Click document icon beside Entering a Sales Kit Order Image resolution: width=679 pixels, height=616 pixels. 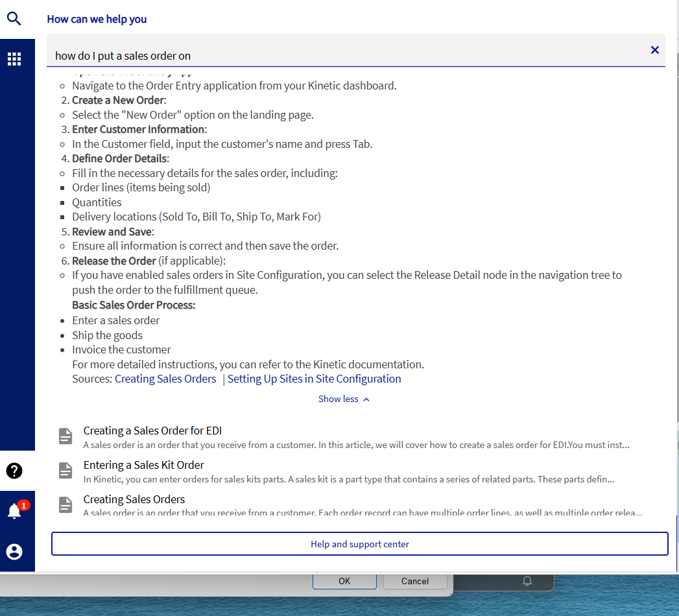(x=66, y=471)
